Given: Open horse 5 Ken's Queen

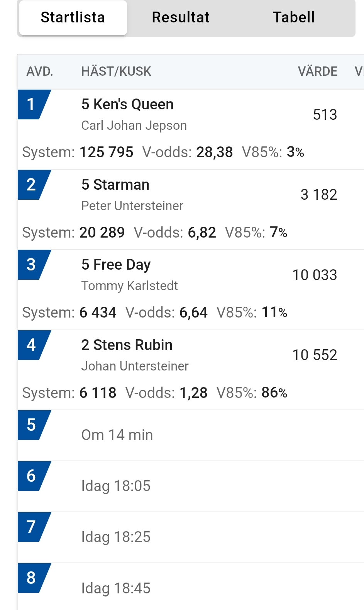Looking at the screenshot, I should 127,105.
